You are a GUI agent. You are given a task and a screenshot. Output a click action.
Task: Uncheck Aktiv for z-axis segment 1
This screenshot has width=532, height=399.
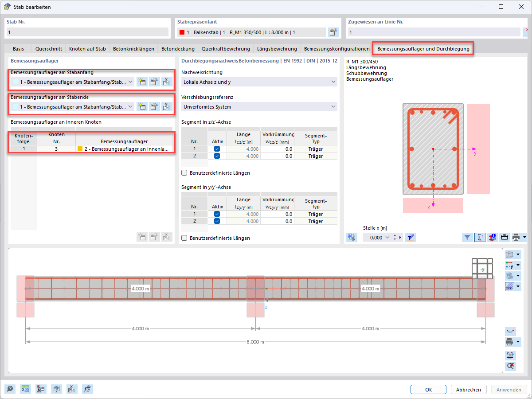pyautogui.click(x=217, y=149)
